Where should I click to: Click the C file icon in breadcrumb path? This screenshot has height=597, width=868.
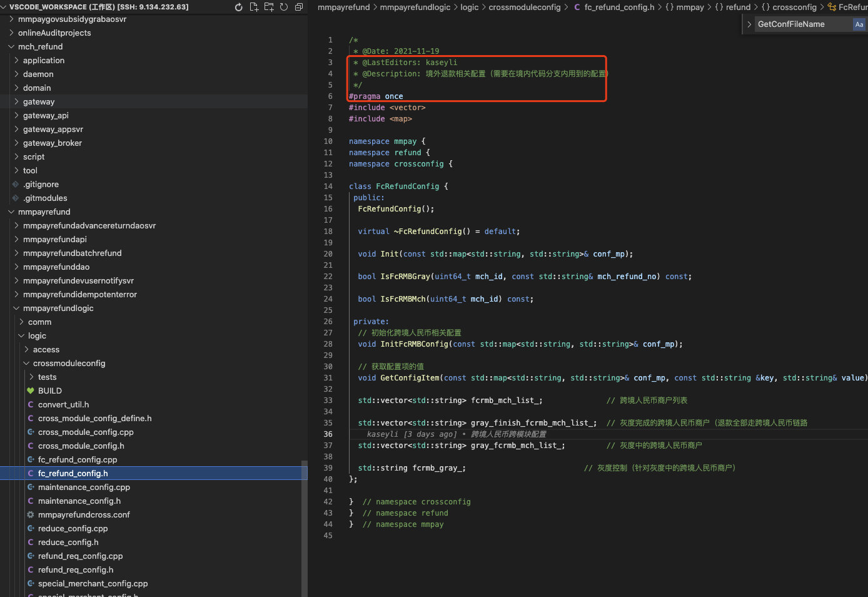(x=577, y=7)
